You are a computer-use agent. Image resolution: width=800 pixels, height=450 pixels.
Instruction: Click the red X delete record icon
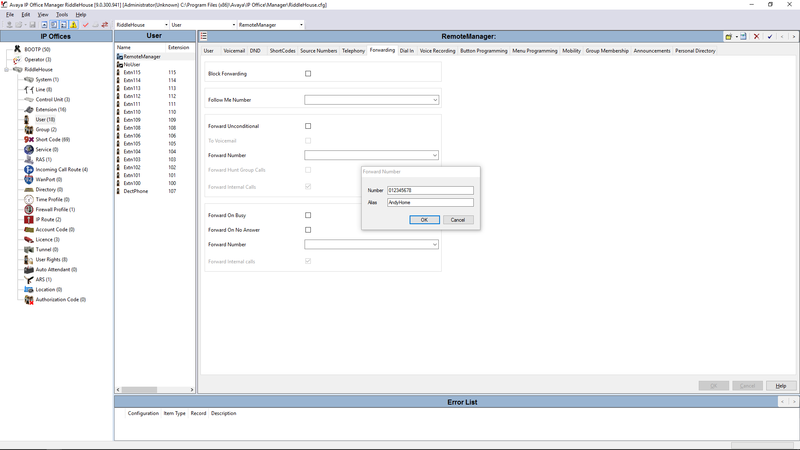click(x=757, y=36)
